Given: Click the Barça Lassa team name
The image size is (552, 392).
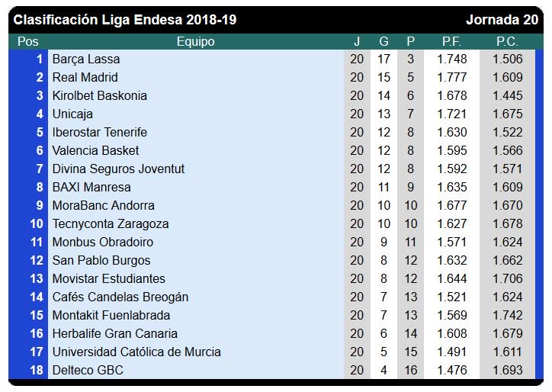Looking at the screenshot, I should tap(86, 59).
